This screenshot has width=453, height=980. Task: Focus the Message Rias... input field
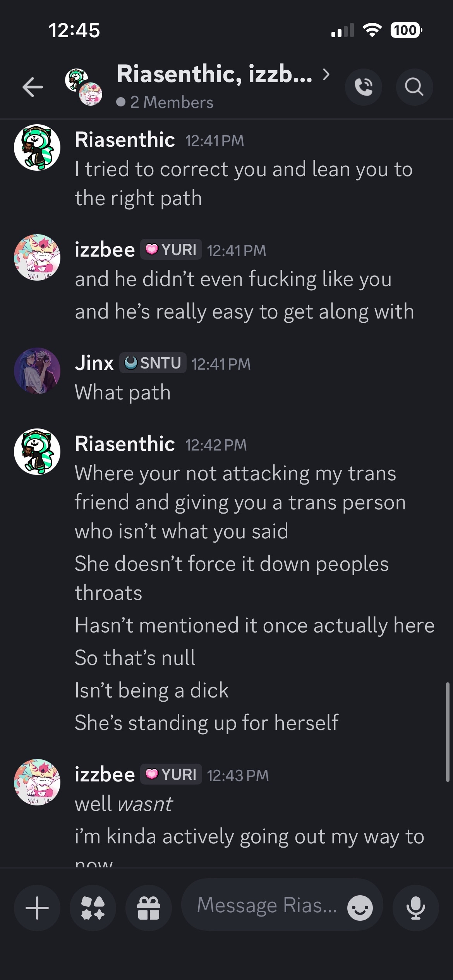pyautogui.click(x=267, y=906)
